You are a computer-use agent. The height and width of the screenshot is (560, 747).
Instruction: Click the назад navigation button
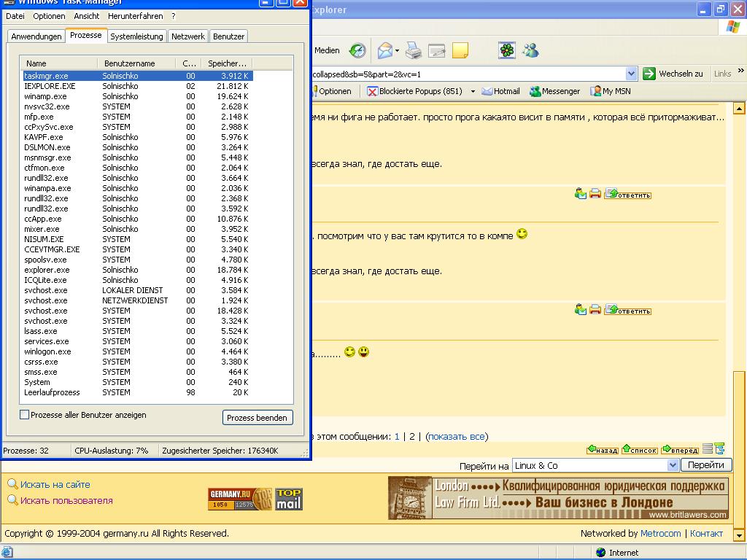603,449
